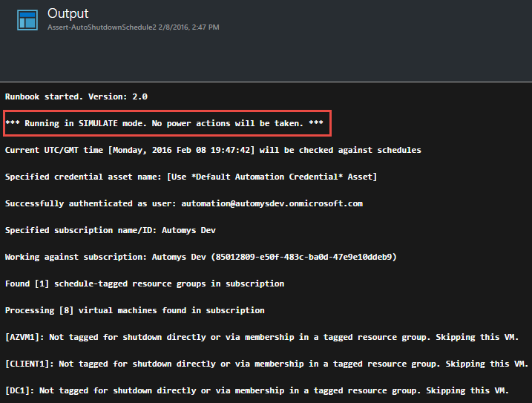Click the Specified credential asset name line
Screen dimensions: 532x403
[191, 177]
